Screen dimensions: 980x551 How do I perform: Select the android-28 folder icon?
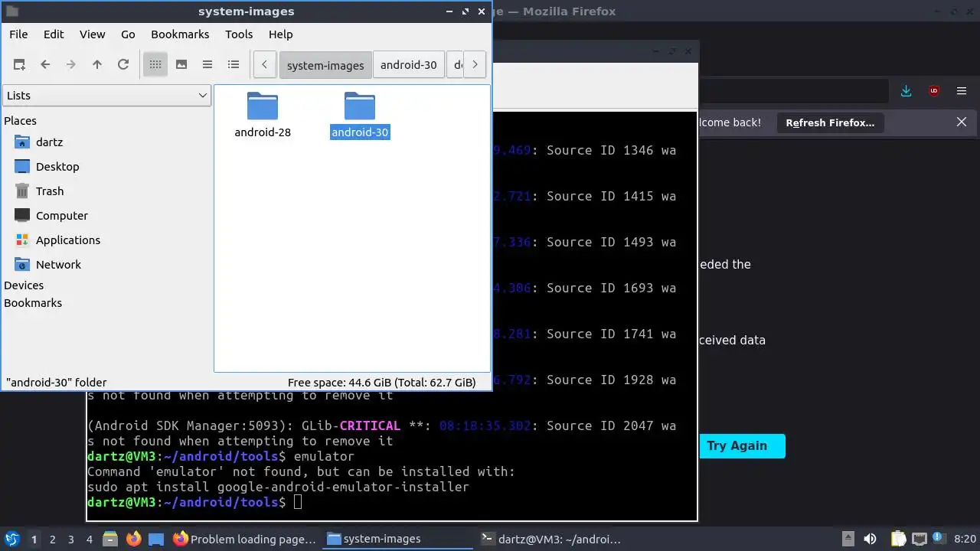[263, 106]
